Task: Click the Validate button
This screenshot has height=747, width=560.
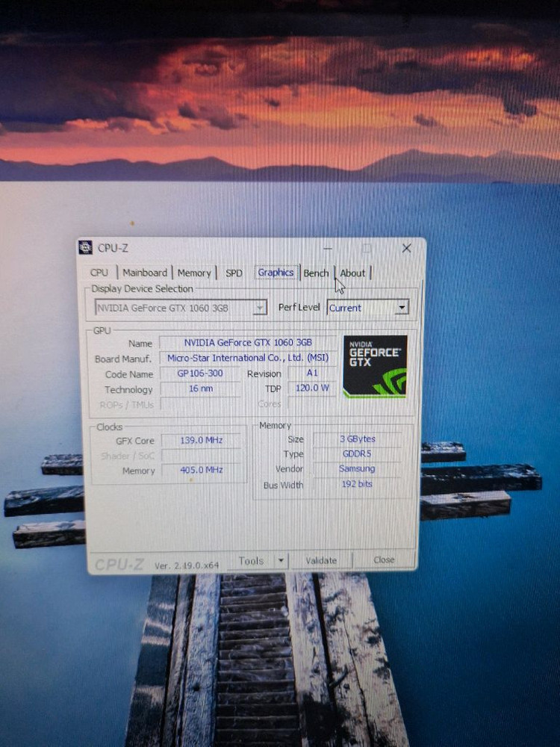Action: pyautogui.click(x=321, y=561)
